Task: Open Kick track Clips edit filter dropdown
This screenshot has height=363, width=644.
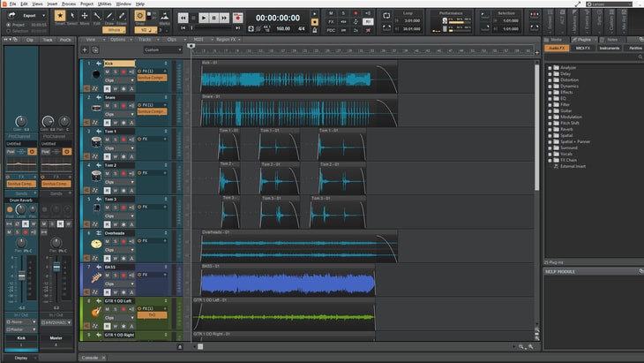Action: point(119,80)
